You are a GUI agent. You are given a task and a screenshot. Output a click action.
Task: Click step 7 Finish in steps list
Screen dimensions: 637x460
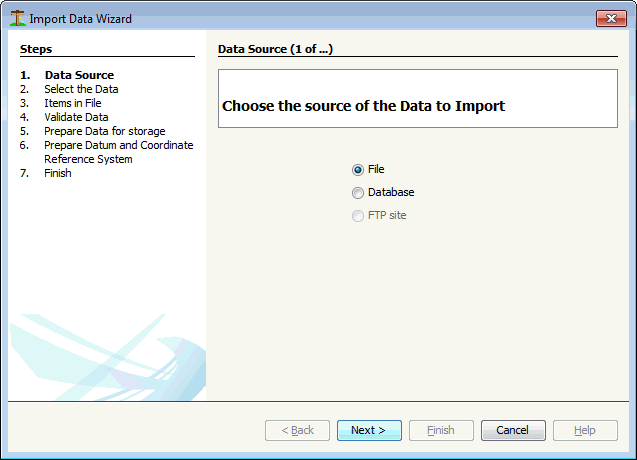[x=58, y=173]
